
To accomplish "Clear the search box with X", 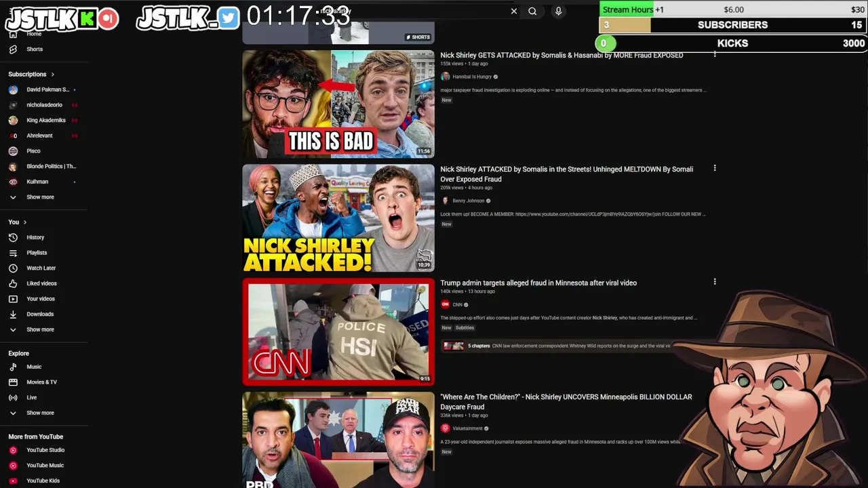I will [x=514, y=11].
